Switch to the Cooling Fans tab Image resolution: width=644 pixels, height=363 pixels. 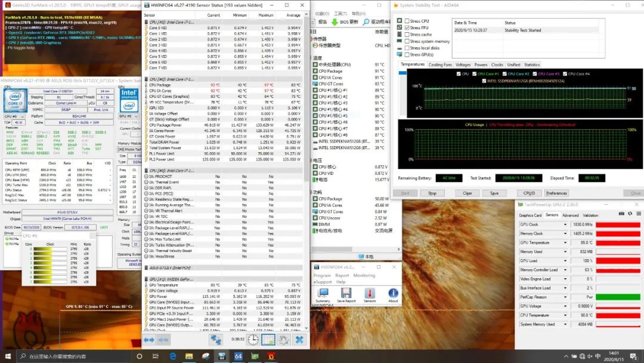[440, 64]
